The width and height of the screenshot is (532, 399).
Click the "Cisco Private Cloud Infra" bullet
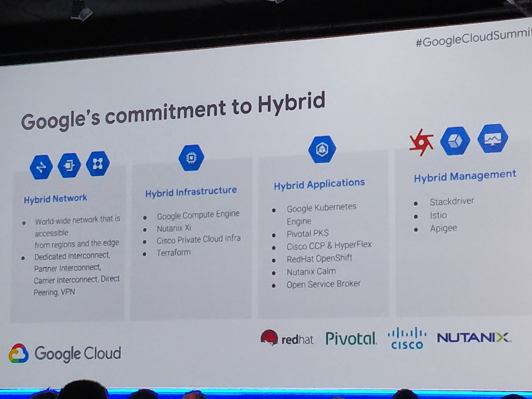pyautogui.click(x=199, y=239)
